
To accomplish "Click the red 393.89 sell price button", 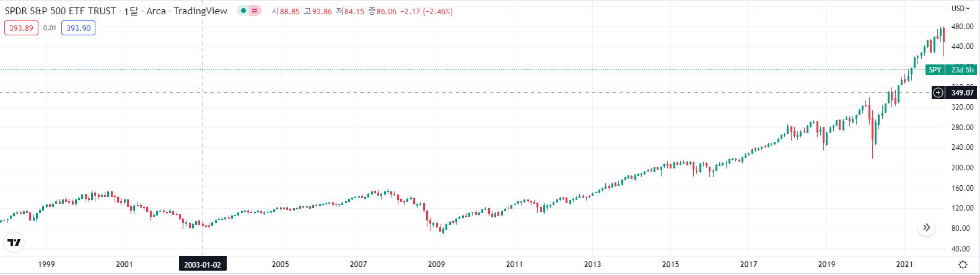I will pyautogui.click(x=21, y=28).
